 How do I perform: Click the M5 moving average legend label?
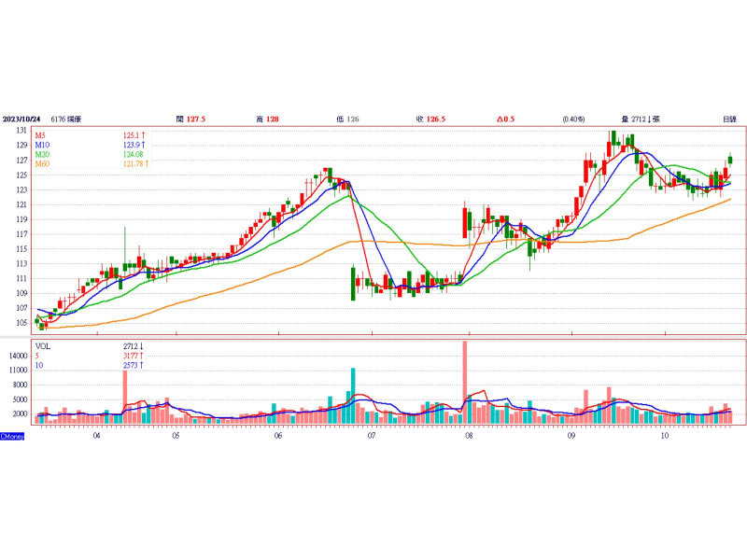pyautogui.click(x=41, y=136)
